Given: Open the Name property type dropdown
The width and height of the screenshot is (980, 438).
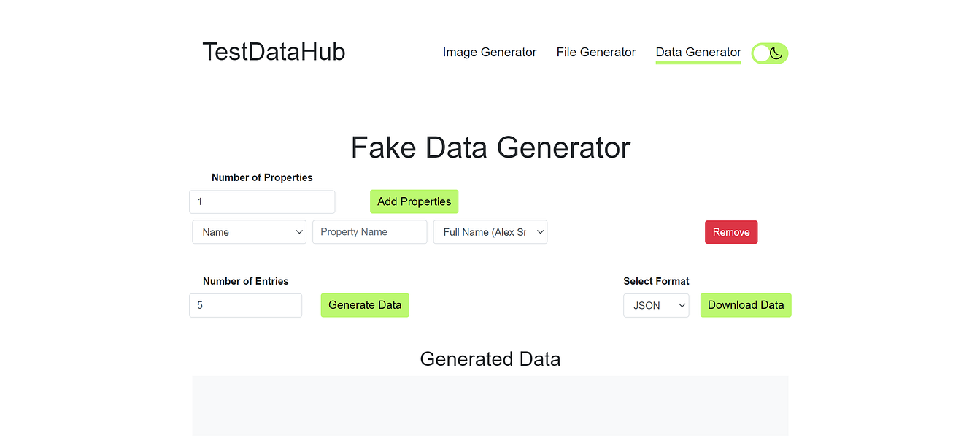Looking at the screenshot, I should pyautogui.click(x=249, y=231).
